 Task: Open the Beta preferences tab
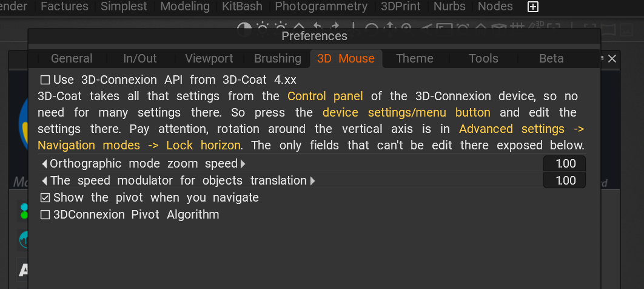551,59
